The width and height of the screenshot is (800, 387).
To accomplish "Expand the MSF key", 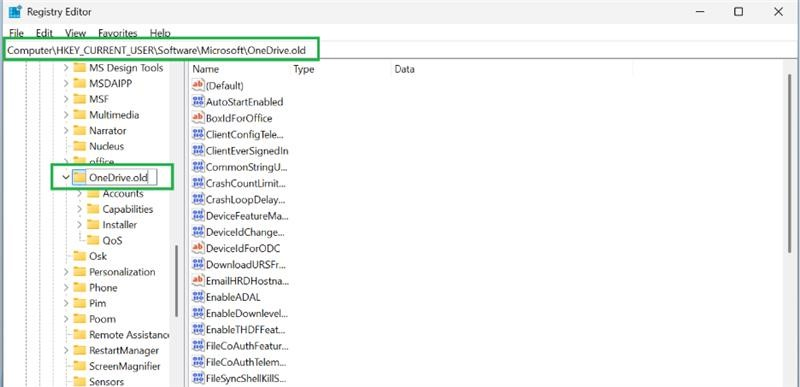I will point(65,99).
